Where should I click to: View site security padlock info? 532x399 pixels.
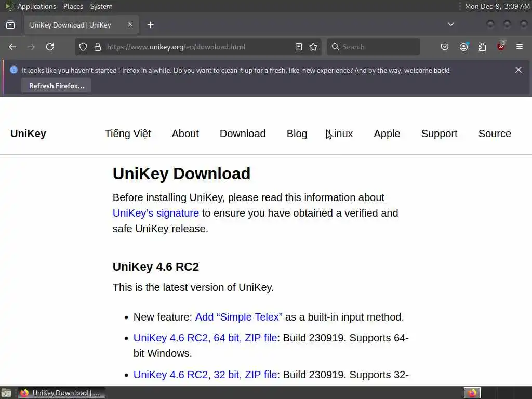(x=98, y=47)
